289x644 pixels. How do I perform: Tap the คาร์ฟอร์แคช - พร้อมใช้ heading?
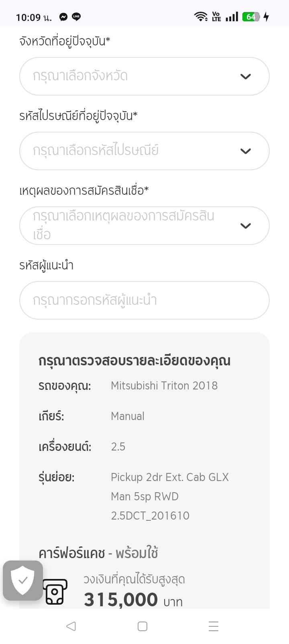[x=98, y=553]
